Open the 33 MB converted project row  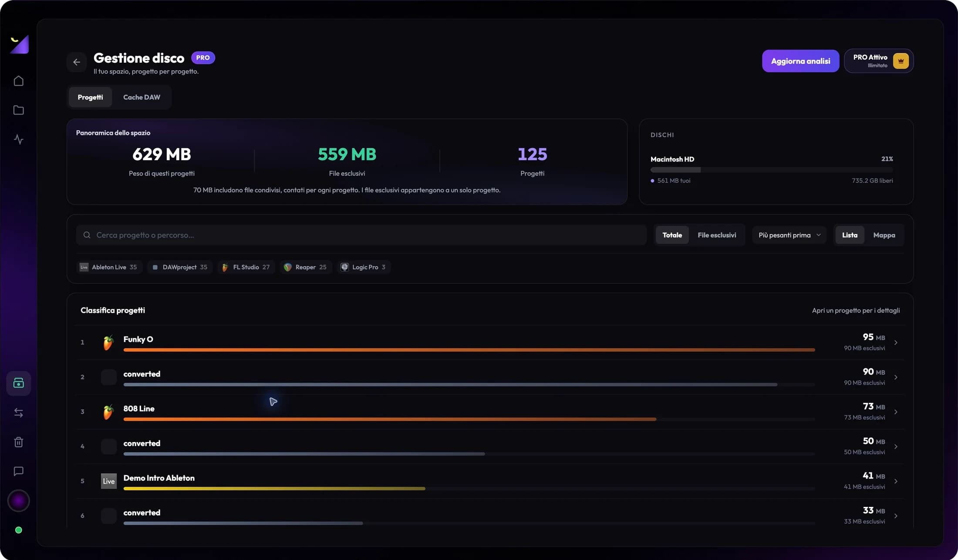point(490,516)
